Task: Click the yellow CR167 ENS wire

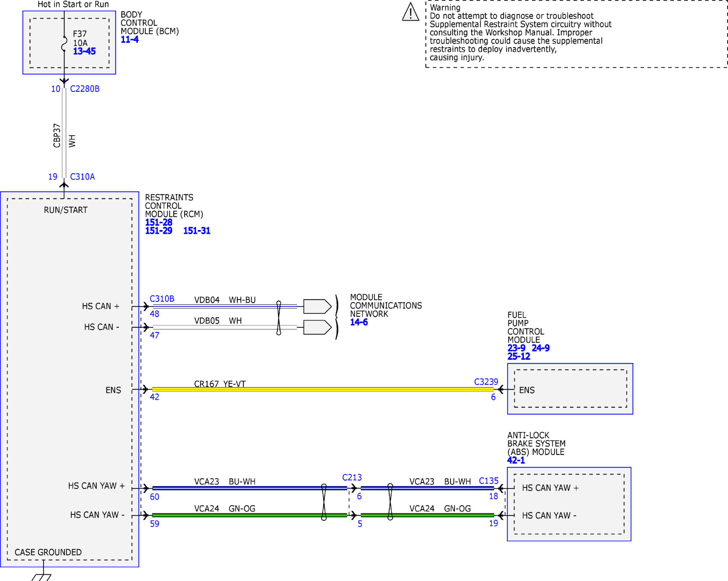Action: point(323,389)
